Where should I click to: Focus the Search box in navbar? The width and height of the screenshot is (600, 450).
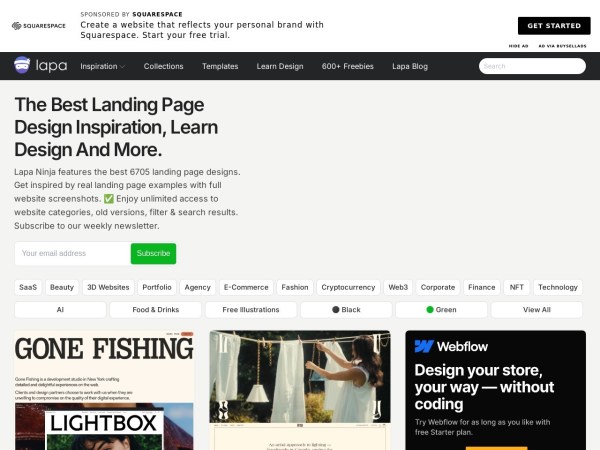point(532,66)
